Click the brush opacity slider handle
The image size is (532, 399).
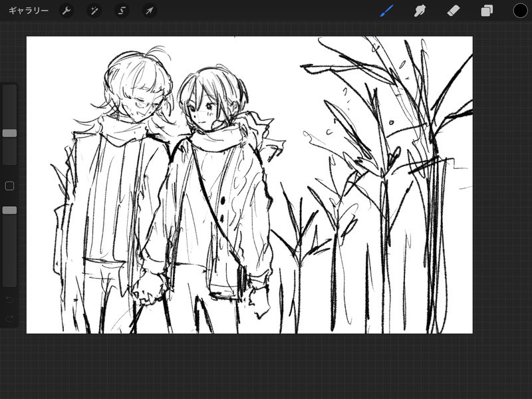click(9, 210)
